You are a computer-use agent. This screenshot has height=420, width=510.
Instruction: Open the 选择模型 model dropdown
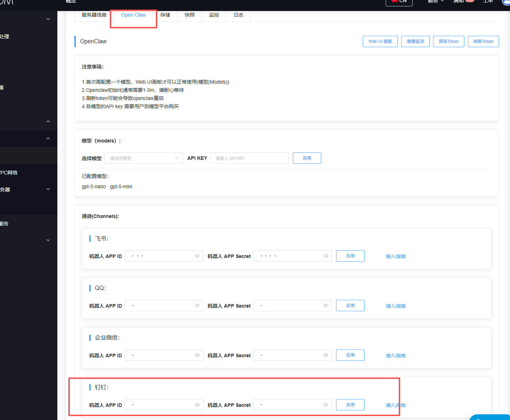click(x=143, y=158)
